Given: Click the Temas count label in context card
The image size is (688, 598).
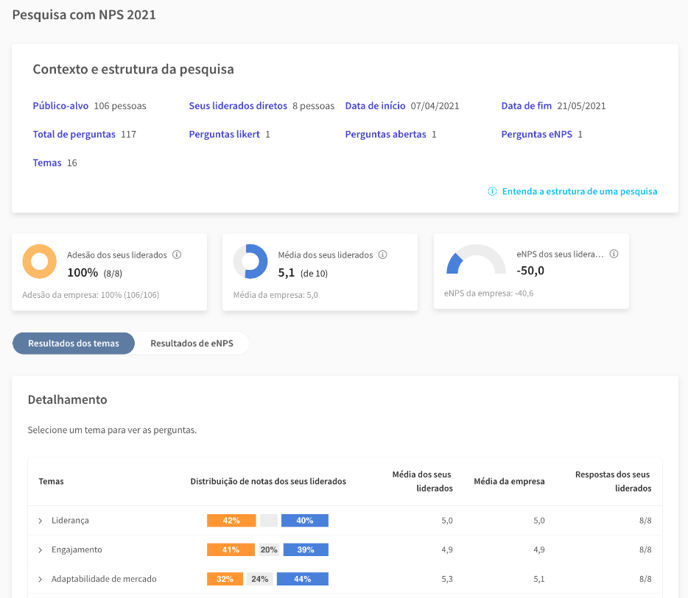Looking at the screenshot, I should coord(47,163).
